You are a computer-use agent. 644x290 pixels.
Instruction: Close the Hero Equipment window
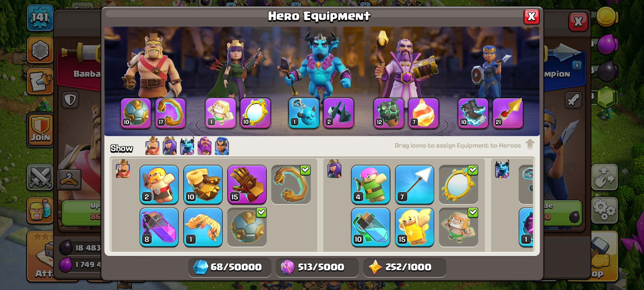click(x=532, y=17)
